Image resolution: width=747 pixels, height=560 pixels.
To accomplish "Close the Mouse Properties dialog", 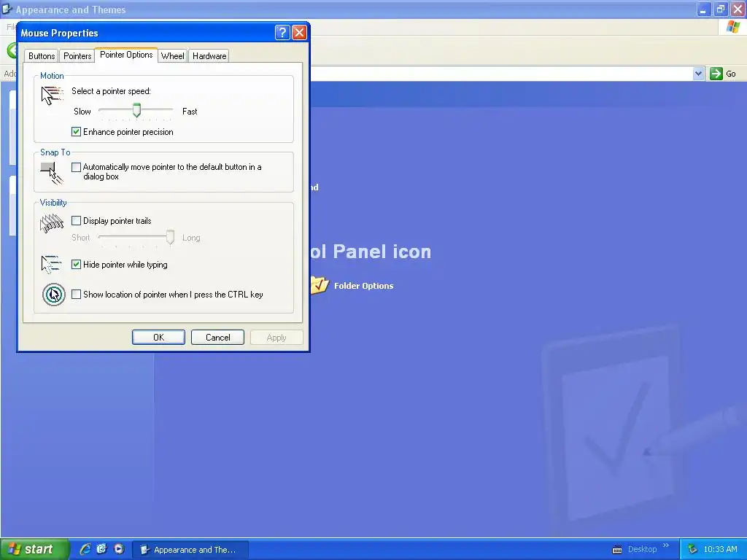I will pos(299,32).
